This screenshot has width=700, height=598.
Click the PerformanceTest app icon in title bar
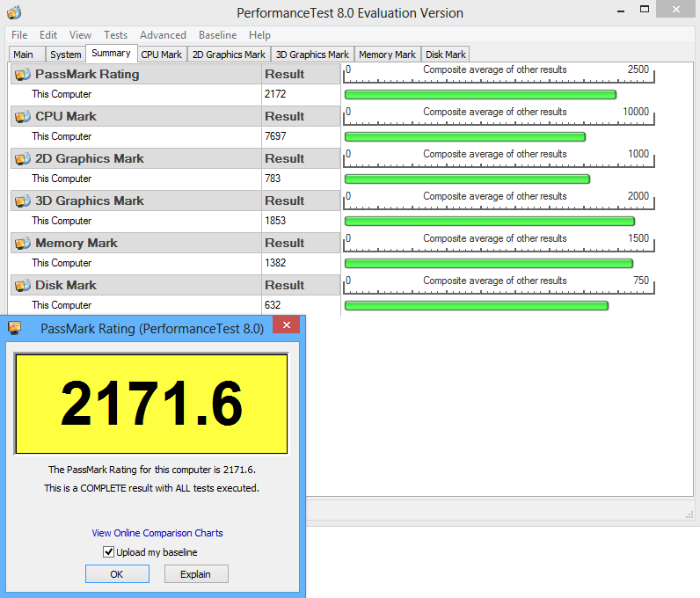pyautogui.click(x=14, y=12)
